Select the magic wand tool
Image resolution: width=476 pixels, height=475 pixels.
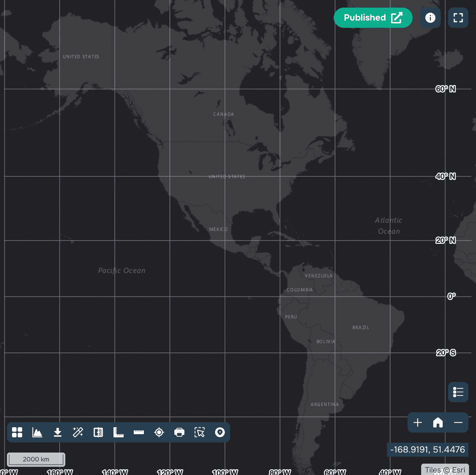pyautogui.click(x=78, y=432)
